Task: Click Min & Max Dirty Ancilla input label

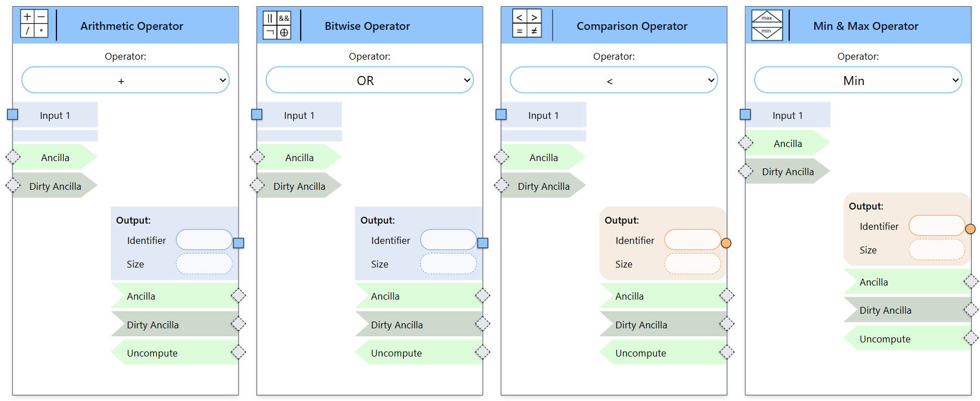Action: (788, 172)
